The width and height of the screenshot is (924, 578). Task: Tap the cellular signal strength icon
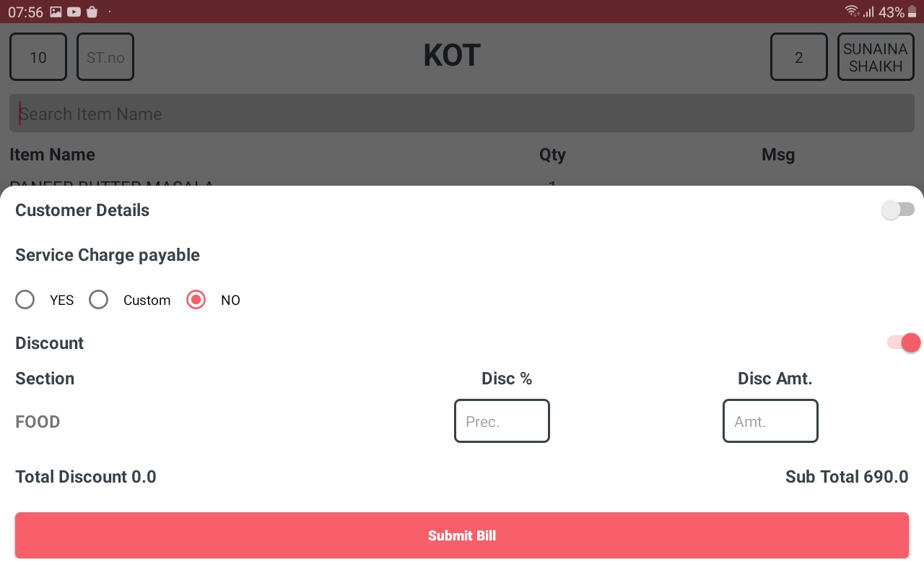tap(868, 12)
